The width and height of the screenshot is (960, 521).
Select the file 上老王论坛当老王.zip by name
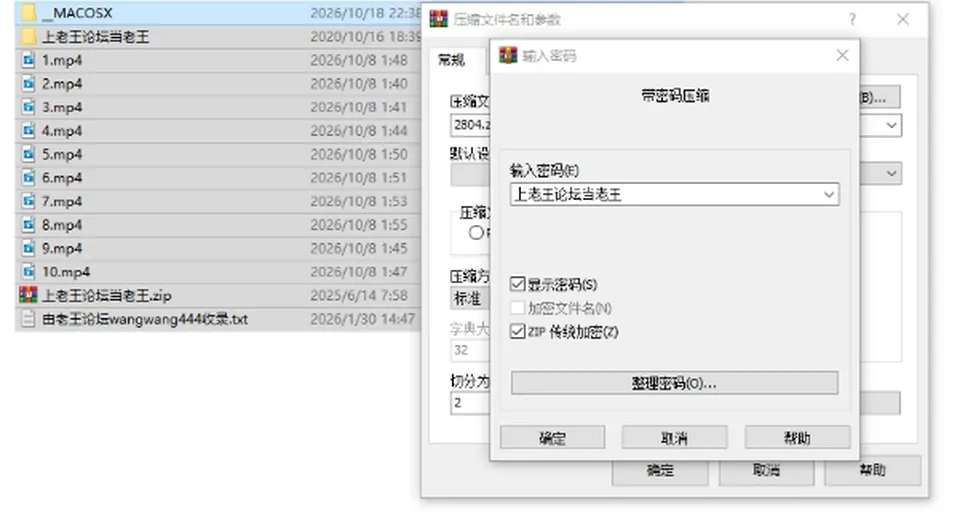pyautogui.click(x=107, y=295)
